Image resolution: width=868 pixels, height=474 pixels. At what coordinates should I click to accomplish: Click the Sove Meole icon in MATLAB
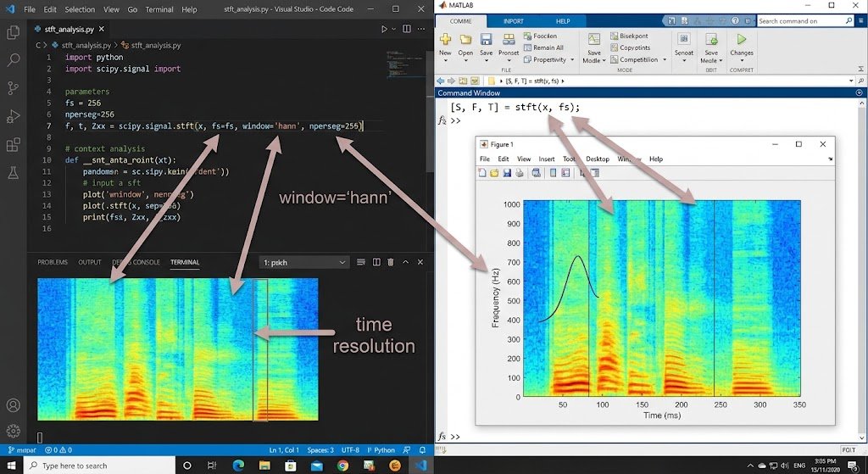[711, 39]
